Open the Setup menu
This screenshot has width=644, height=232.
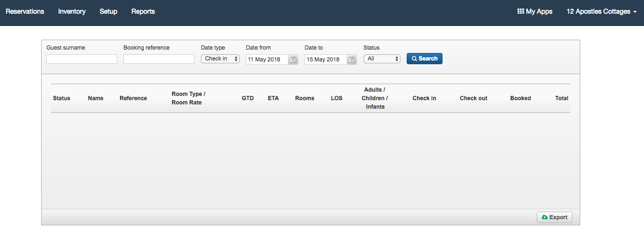[108, 11]
